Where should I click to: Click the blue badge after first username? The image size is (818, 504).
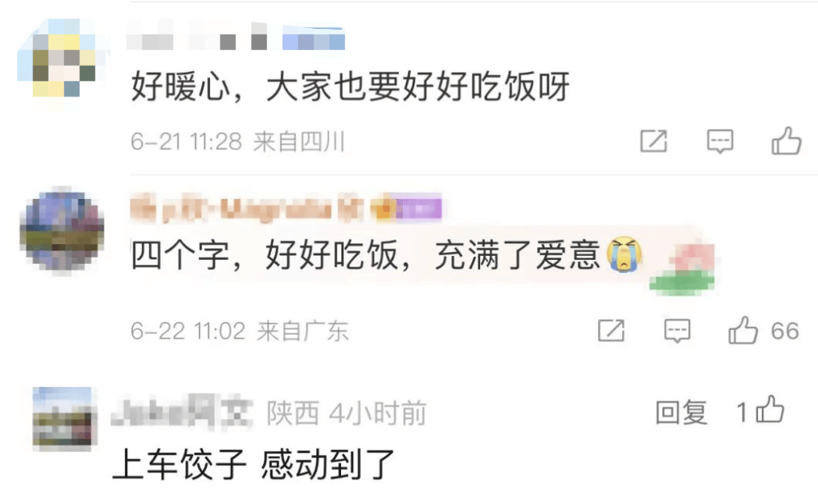(314, 38)
